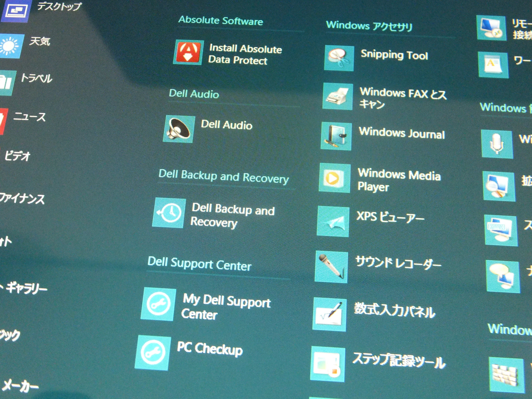Image resolution: width=532 pixels, height=399 pixels.
Task: Open the Dell Audio speaker icon
Action: 179,129
